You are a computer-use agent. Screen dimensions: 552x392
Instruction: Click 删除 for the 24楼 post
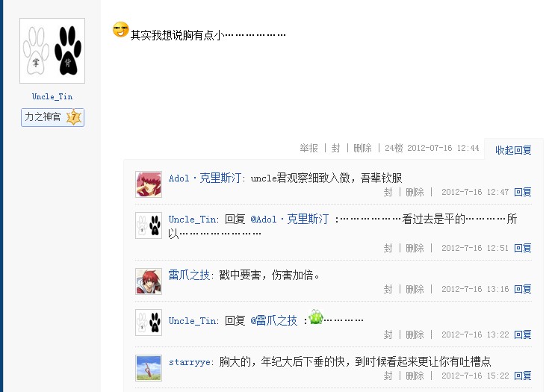(x=362, y=148)
